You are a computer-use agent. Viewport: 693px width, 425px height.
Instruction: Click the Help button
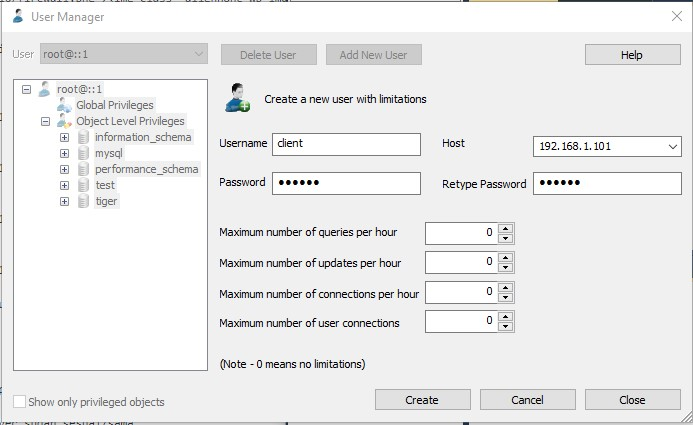[631, 55]
